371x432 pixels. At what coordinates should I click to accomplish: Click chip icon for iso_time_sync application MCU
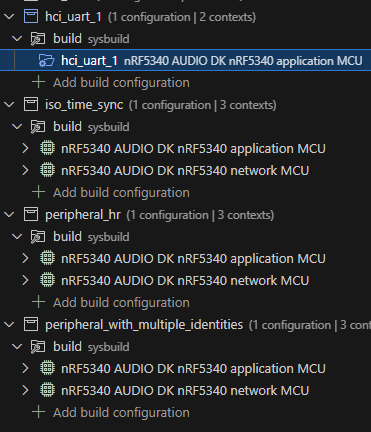pyautogui.click(x=47, y=148)
